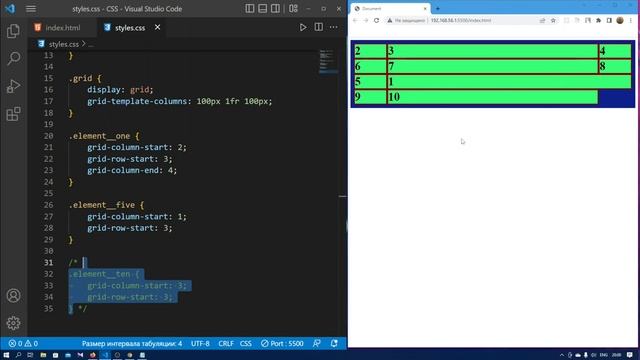Open the Extensions view
The image size is (640, 360).
tap(13, 114)
